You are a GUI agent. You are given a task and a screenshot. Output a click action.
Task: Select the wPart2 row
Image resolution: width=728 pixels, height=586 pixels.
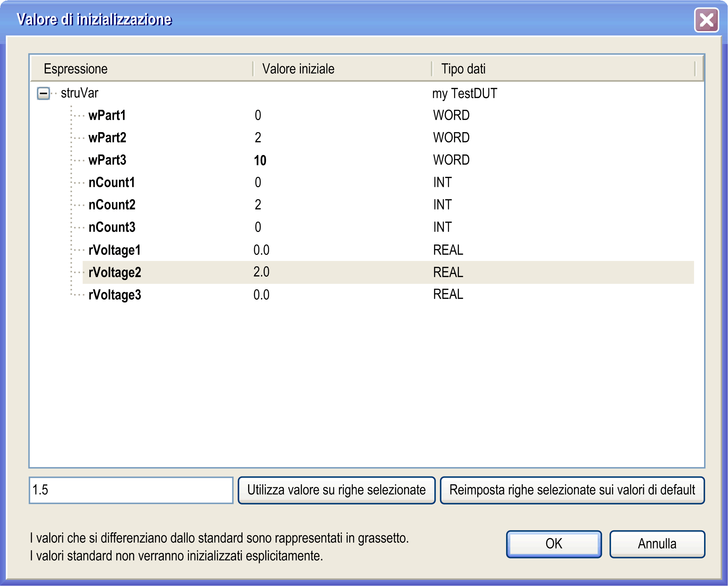coord(107,138)
